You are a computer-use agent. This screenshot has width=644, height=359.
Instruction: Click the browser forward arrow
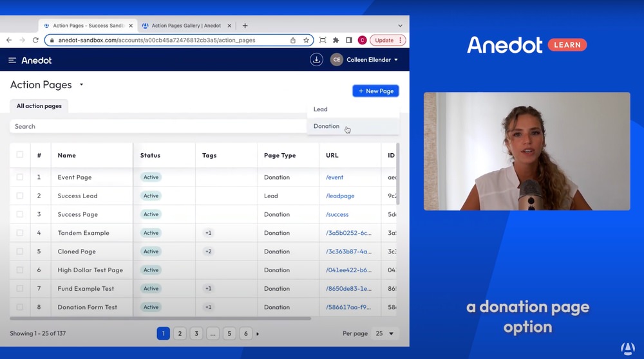pyautogui.click(x=22, y=40)
